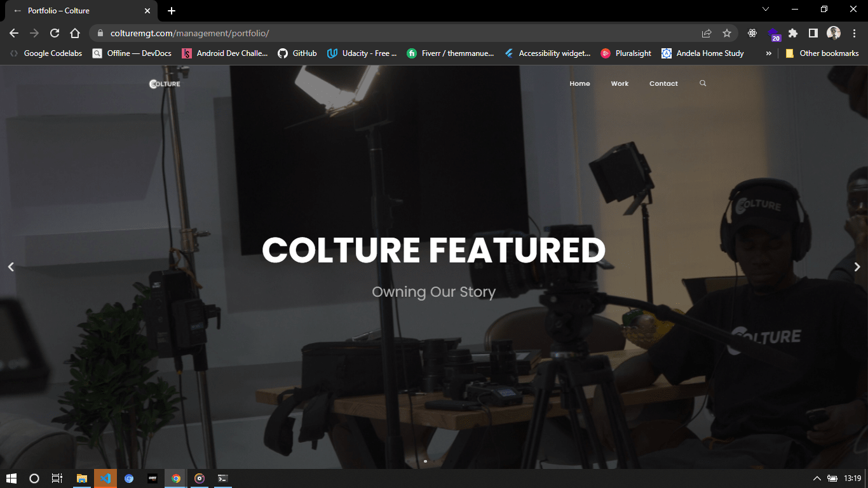The image size is (868, 488).
Task: Open Cortana search circle in taskbar
Action: 34,478
